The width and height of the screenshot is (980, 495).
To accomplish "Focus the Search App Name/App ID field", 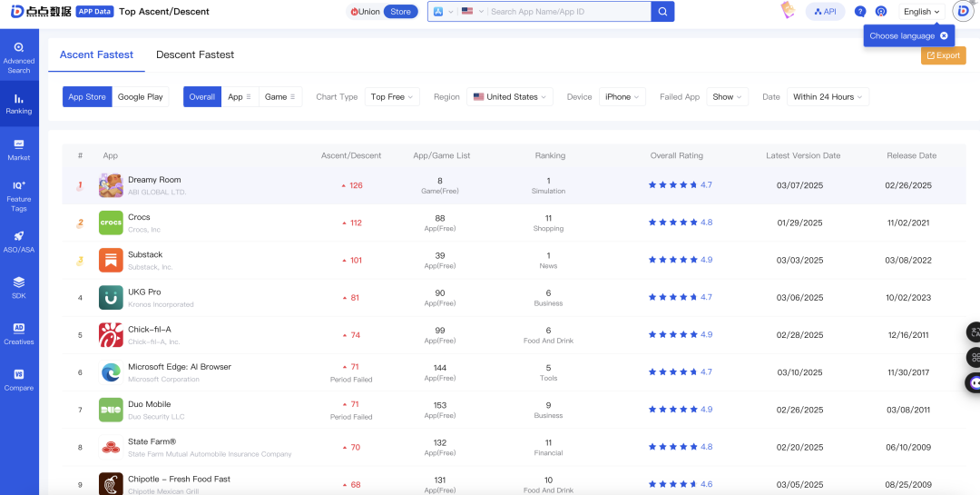I will (569, 11).
